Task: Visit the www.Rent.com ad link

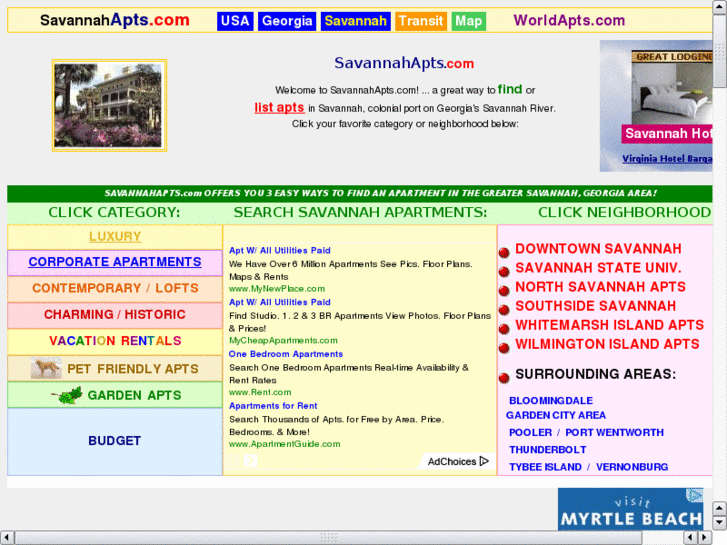Action: (x=260, y=392)
